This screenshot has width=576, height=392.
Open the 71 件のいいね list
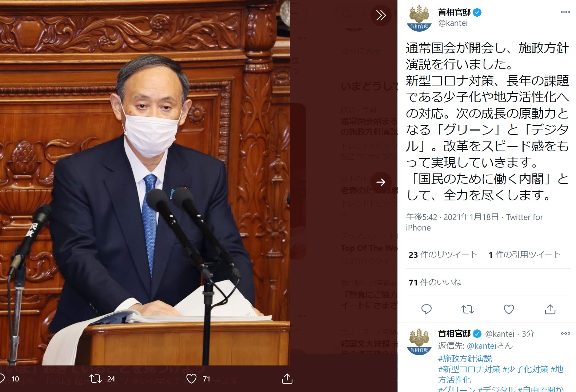(x=435, y=282)
